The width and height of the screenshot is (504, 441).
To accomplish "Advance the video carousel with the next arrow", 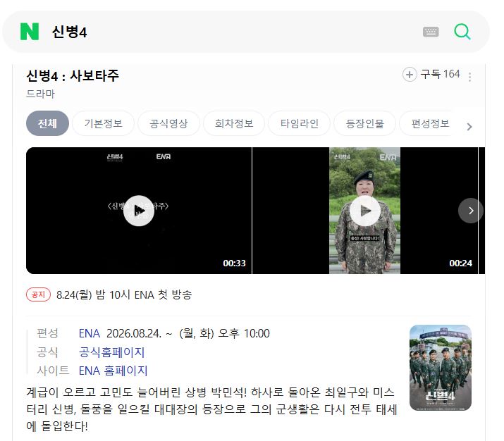I will pos(471,211).
